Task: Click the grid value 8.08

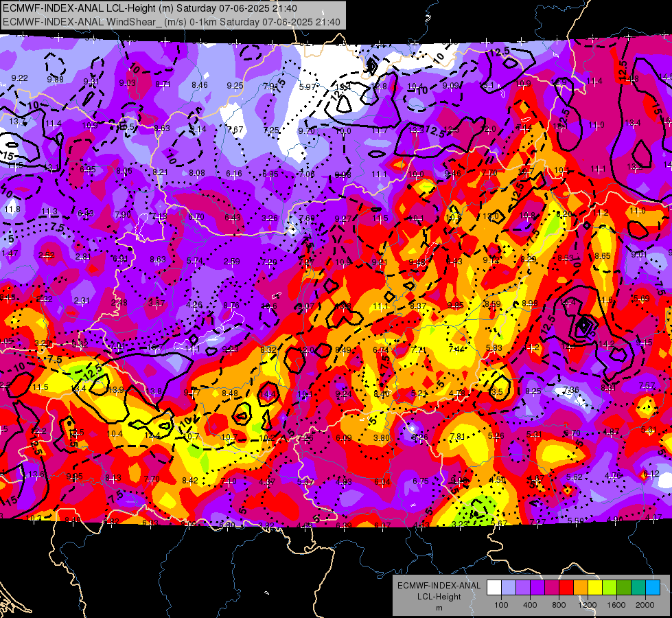Action: (x=197, y=173)
